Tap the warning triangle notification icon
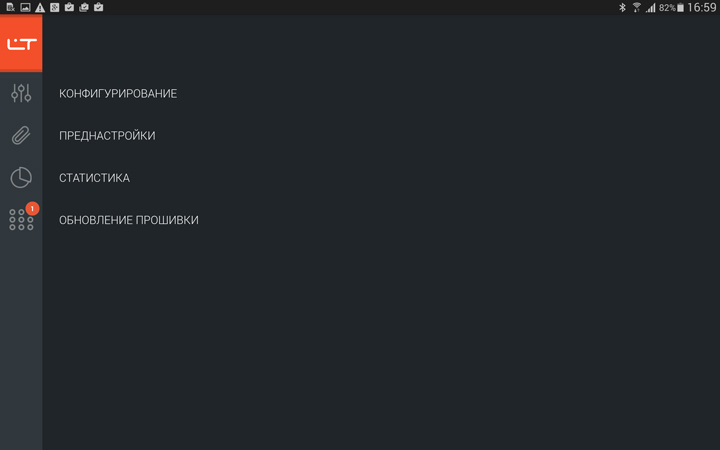Image resolution: width=720 pixels, height=450 pixels. (40, 7)
